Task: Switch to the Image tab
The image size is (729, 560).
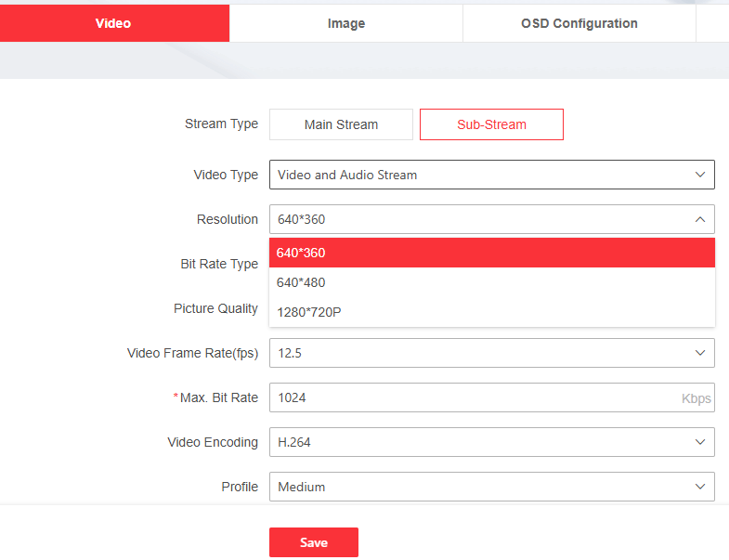Action: click(345, 23)
